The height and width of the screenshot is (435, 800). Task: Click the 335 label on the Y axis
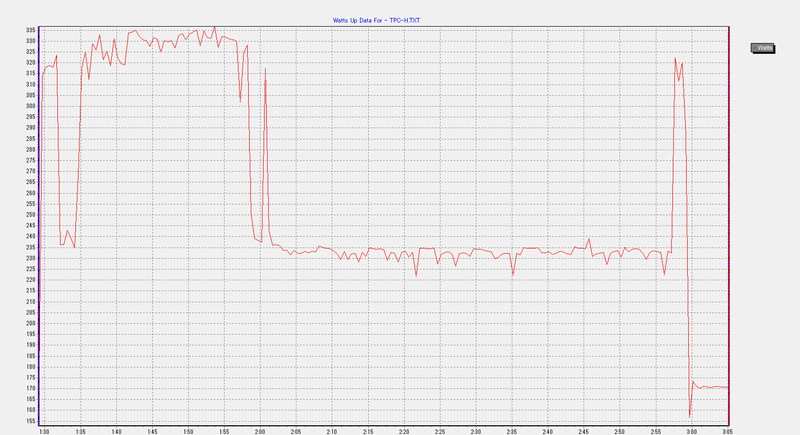point(31,30)
